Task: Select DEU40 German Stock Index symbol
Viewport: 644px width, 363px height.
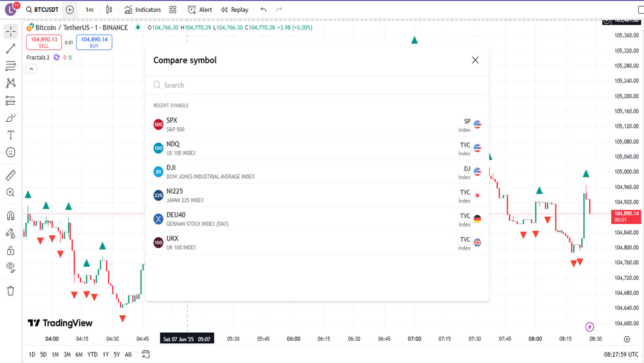Action: tap(317, 219)
